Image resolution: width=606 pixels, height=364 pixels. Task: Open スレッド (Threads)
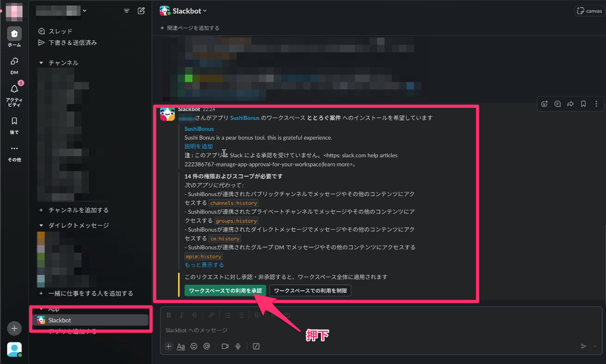pyautogui.click(x=61, y=31)
